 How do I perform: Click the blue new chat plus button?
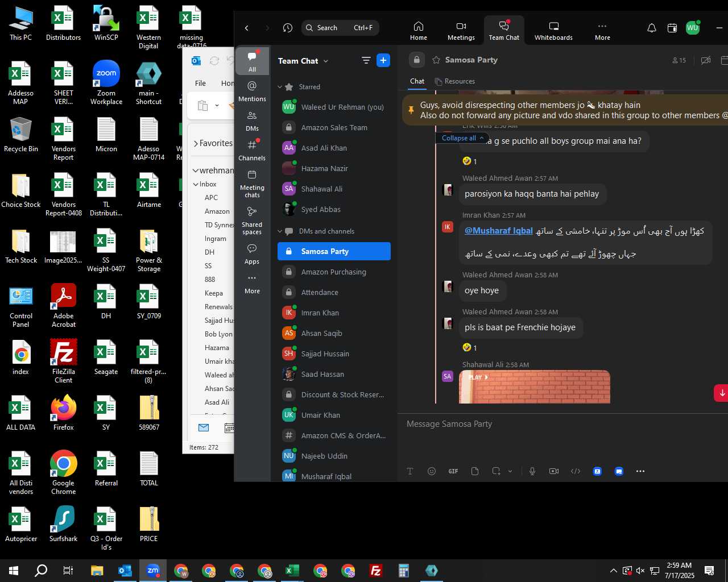(383, 60)
